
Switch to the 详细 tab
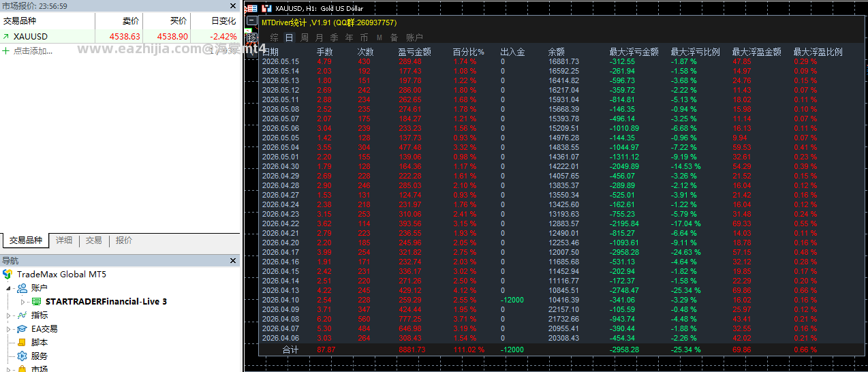click(64, 241)
